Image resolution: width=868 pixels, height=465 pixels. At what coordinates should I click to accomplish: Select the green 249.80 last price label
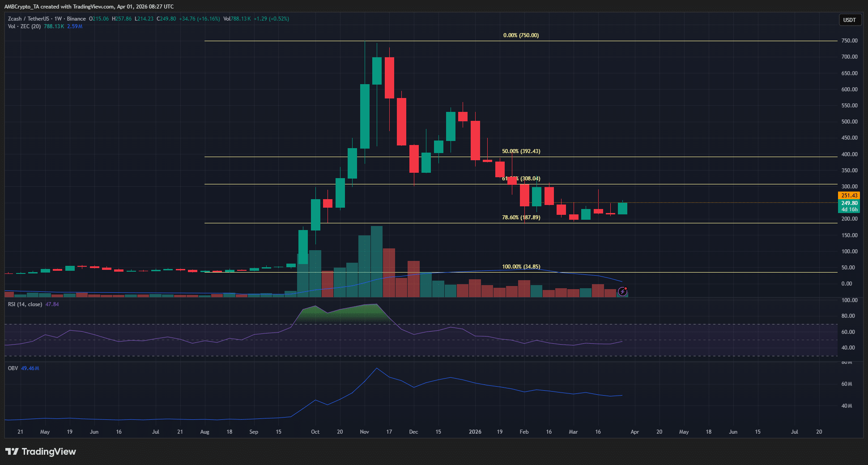(850, 203)
